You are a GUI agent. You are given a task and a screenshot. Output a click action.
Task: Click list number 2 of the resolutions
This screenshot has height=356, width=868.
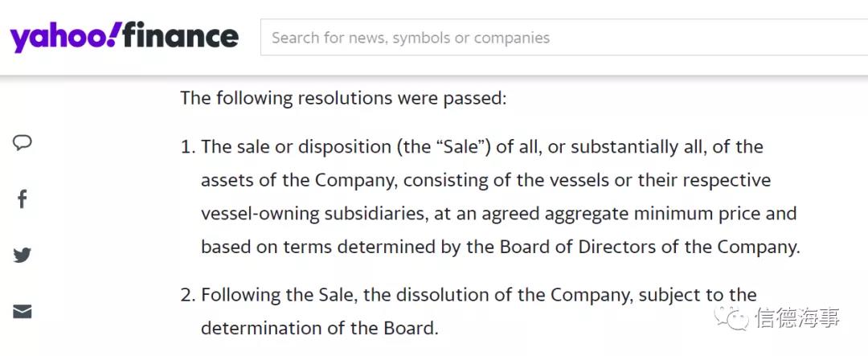tap(187, 295)
